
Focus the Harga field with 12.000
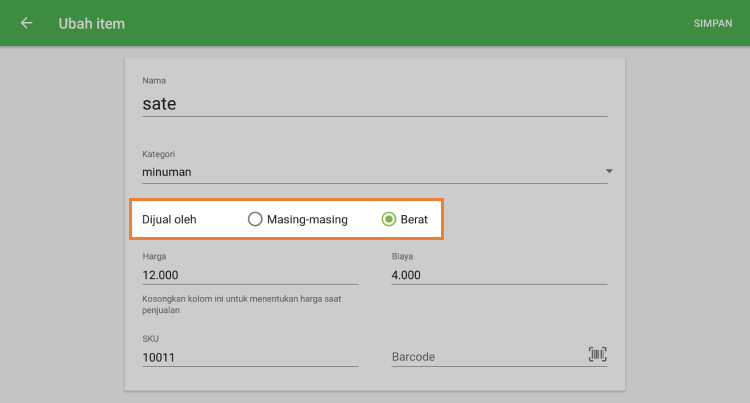tap(250, 275)
